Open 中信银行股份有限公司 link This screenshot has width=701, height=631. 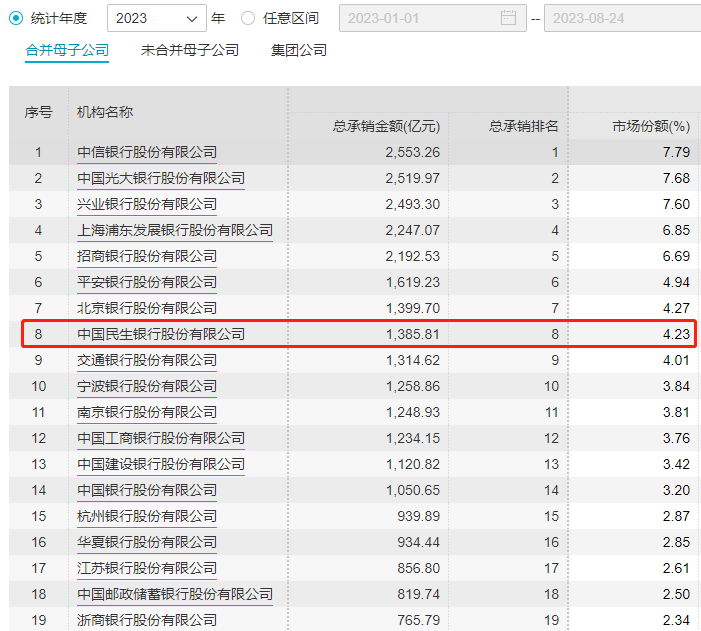click(x=147, y=152)
